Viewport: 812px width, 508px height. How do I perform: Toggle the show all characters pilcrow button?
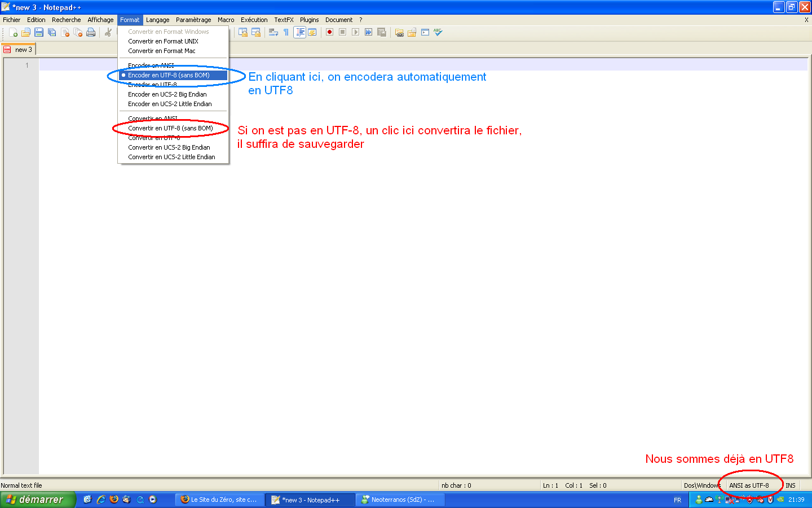pos(286,32)
